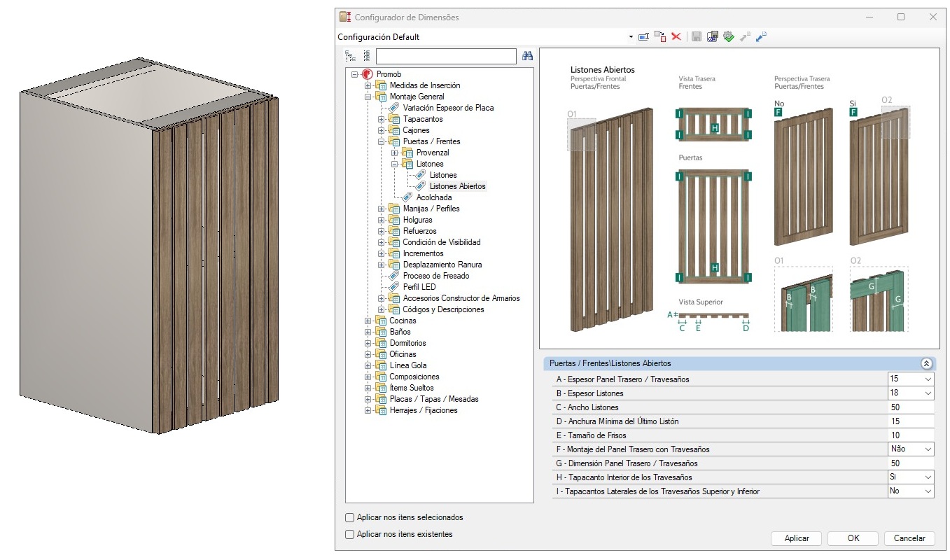Viewport: 950px width, 560px height.
Task: Open the 'Configuración Default' dropdown
Action: pos(630,37)
